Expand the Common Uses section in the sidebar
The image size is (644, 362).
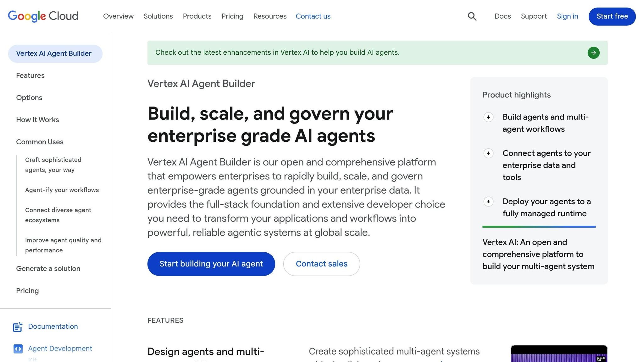pyautogui.click(x=40, y=142)
